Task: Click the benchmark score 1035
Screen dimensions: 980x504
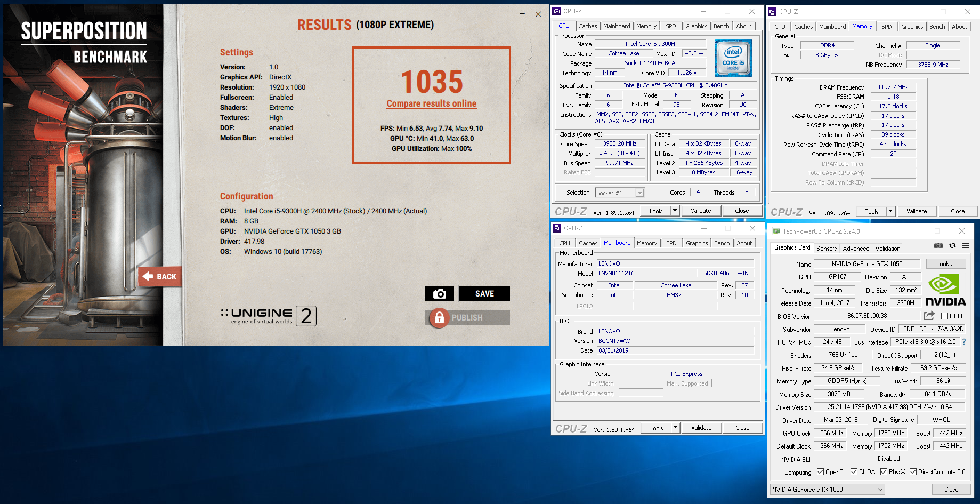Action: (432, 82)
